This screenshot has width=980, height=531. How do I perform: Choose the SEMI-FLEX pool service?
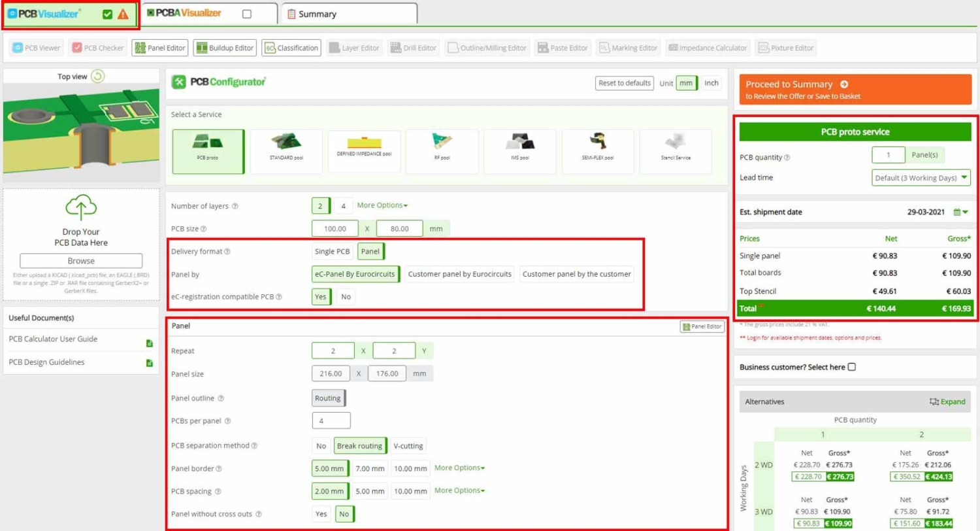click(597, 151)
